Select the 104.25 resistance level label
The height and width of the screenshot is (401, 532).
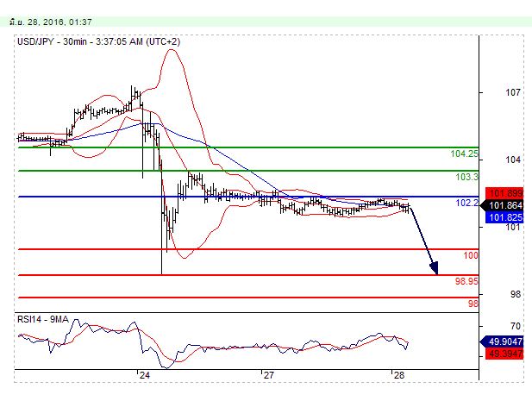point(464,154)
